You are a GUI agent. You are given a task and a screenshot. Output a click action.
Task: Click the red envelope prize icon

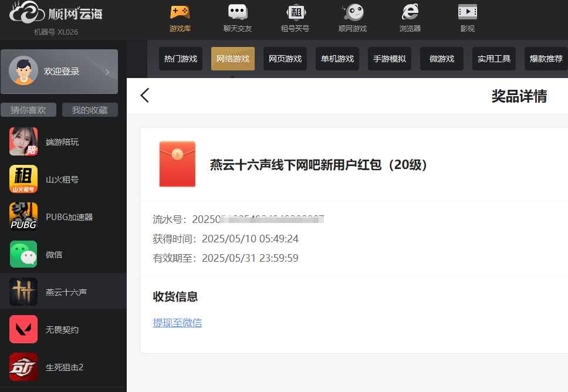[x=177, y=164]
